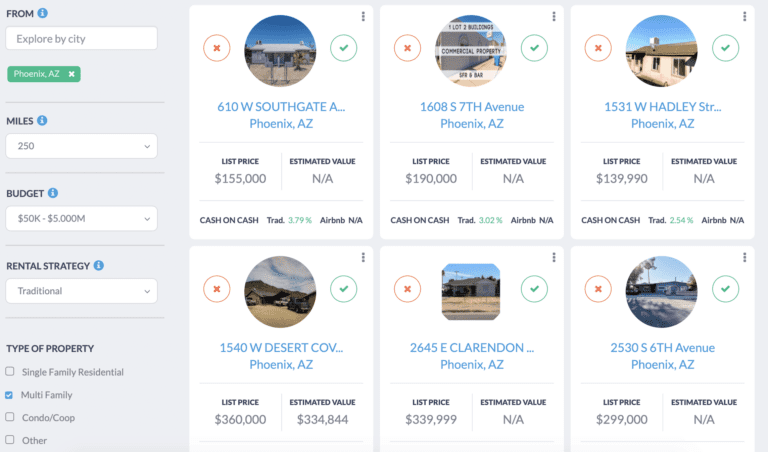The image size is (768, 452).
Task: Open the Budget dropdown $50K - $5.000M
Action: pos(81,218)
